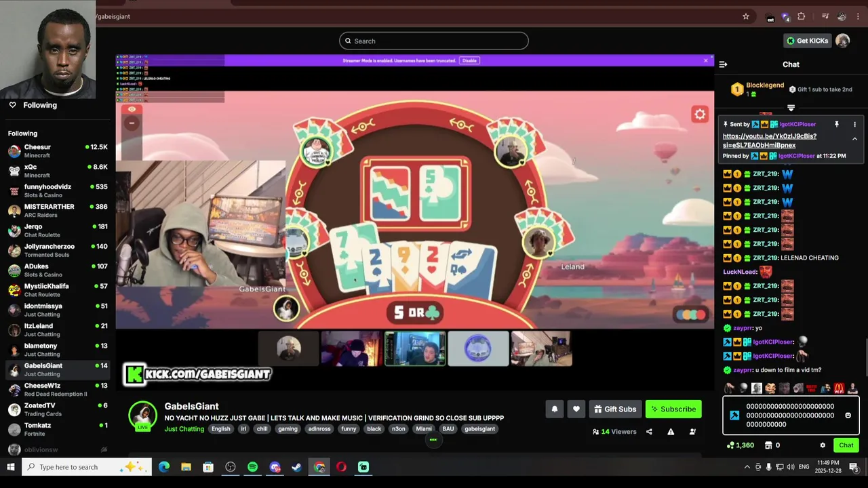
Task: Expand the gift leaderboard handle
Action: tap(791, 108)
